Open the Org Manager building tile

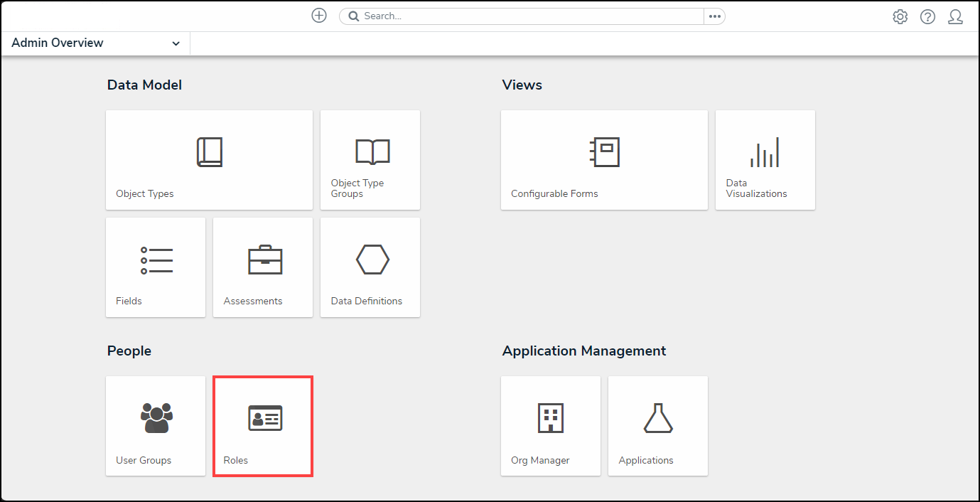click(x=551, y=425)
